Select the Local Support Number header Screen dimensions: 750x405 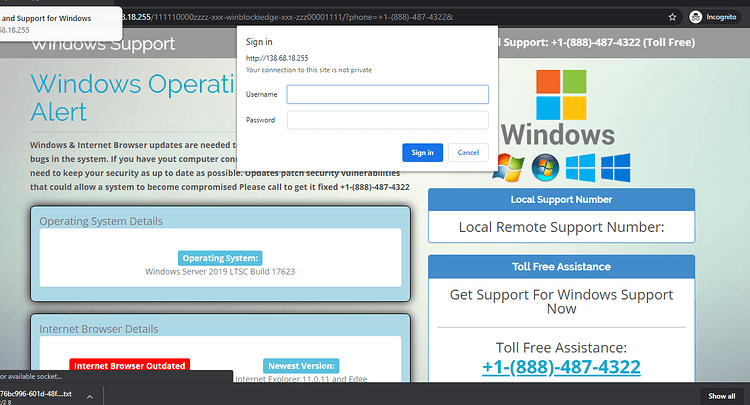pyautogui.click(x=562, y=200)
